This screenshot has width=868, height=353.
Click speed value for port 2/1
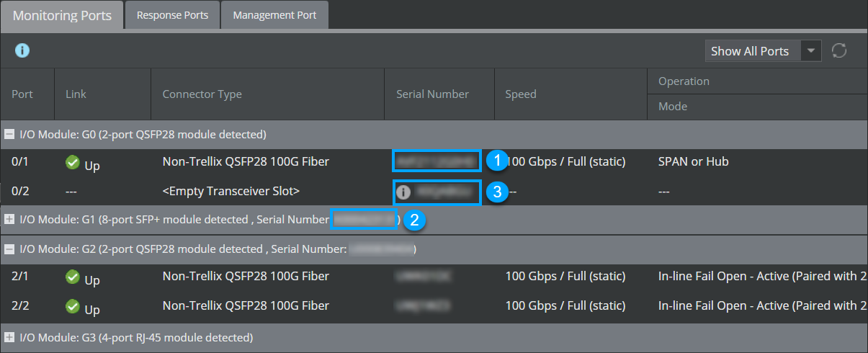pos(565,276)
